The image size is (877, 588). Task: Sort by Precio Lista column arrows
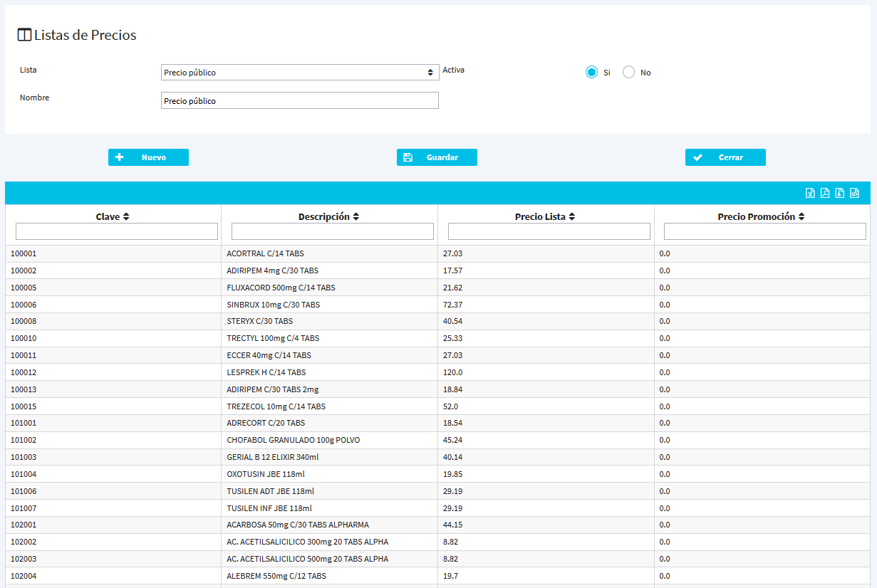(571, 217)
